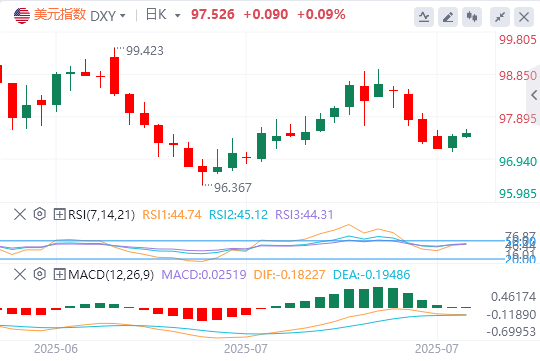This screenshot has width=540, height=361.
Task: Expand the MACD panel plus box
Action: 59,275
